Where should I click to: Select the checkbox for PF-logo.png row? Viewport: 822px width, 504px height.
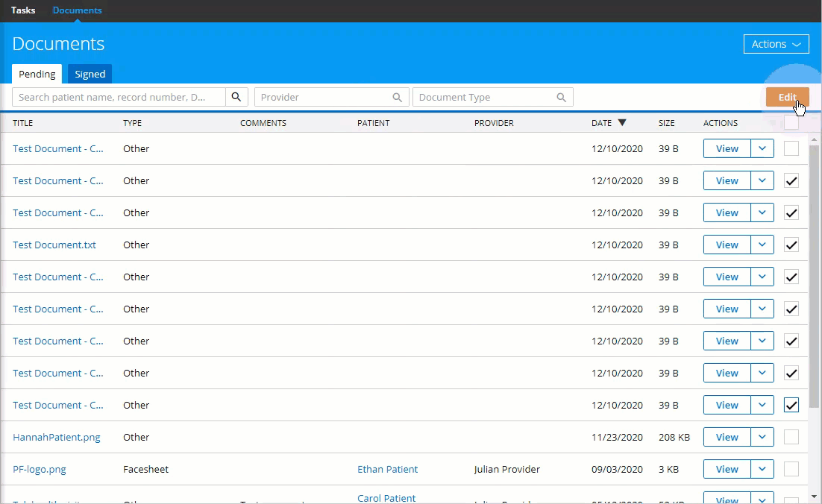click(x=791, y=469)
